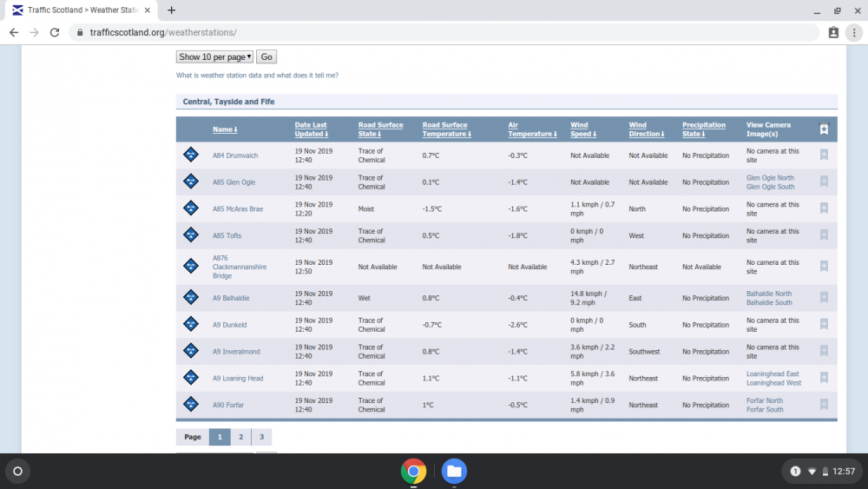Open the Files app from the shelf
868x489 pixels.
pos(454,472)
